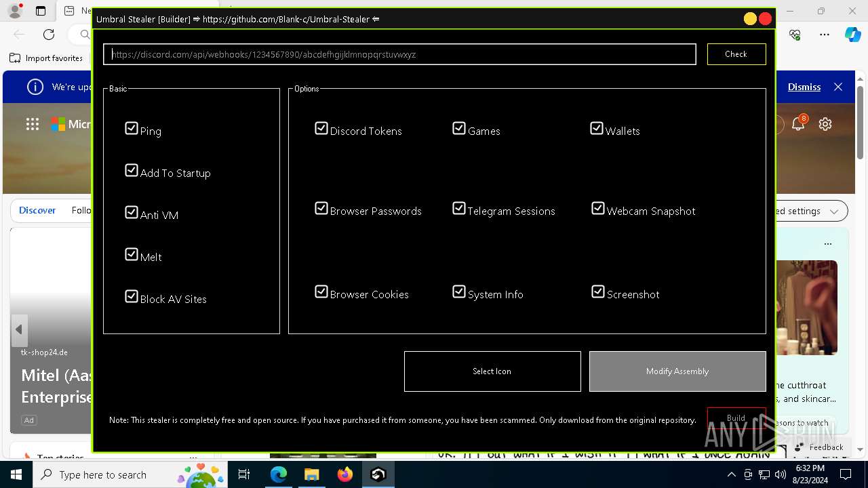Toggle the Browser Cookies checkbox
Viewport: 868px width, 488px height.
click(321, 292)
